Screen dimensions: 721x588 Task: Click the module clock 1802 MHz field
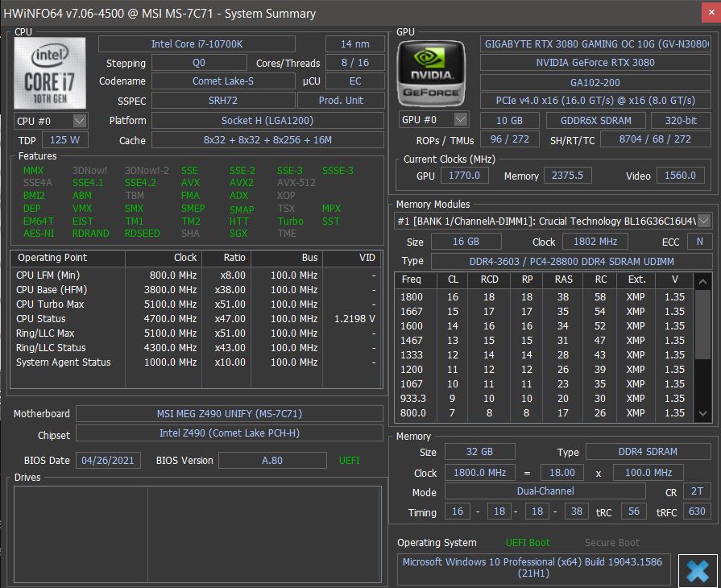tap(595, 242)
